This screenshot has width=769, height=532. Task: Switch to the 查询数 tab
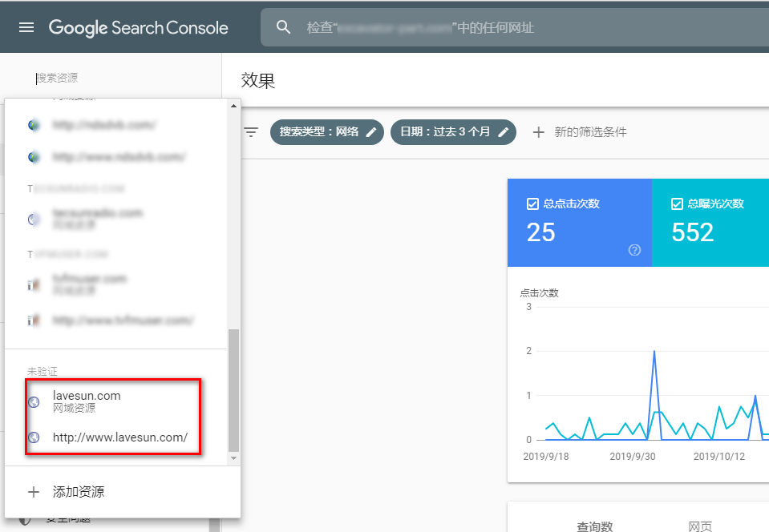coord(595,526)
